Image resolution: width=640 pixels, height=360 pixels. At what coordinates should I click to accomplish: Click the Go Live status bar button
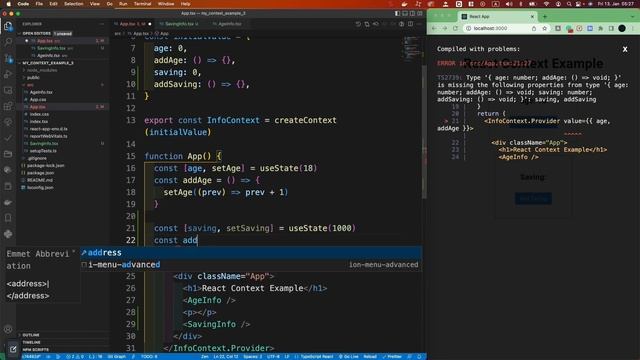(349, 357)
